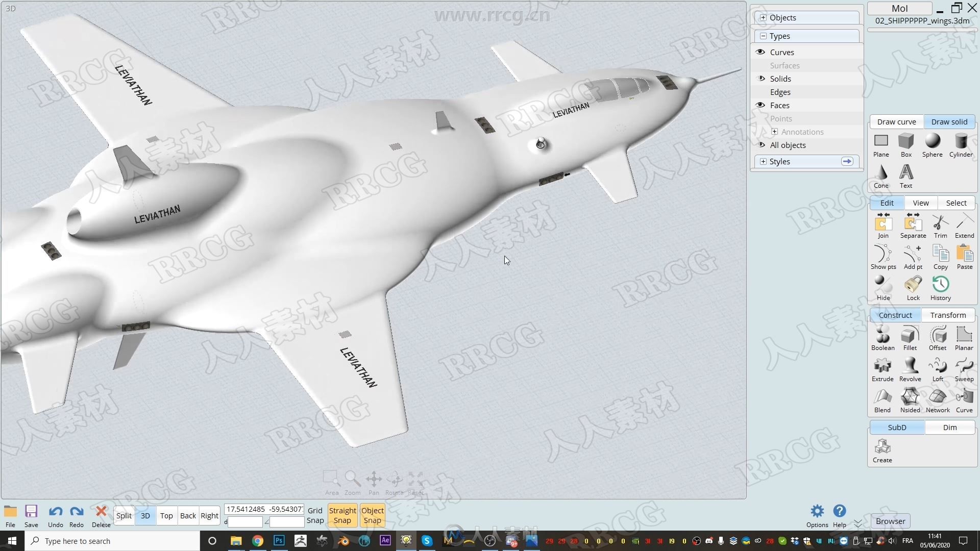Toggle visibility of Solids type
The image size is (980, 551).
click(x=761, y=79)
